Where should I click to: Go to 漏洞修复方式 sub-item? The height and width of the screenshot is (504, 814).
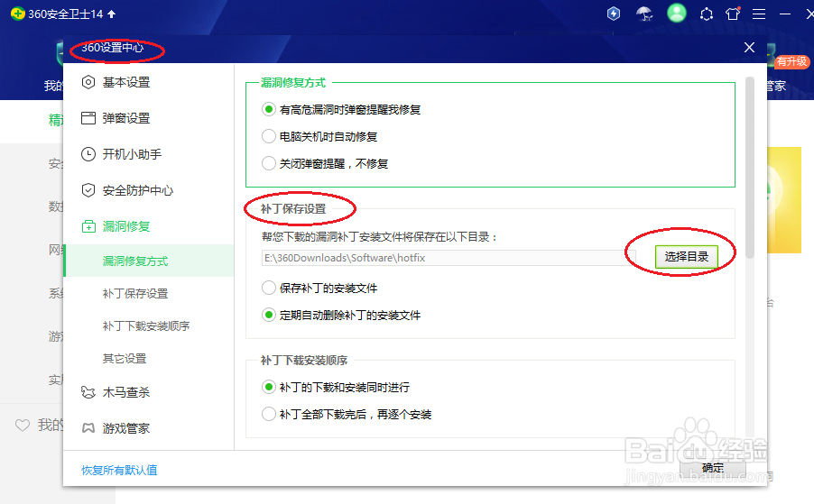(x=149, y=261)
